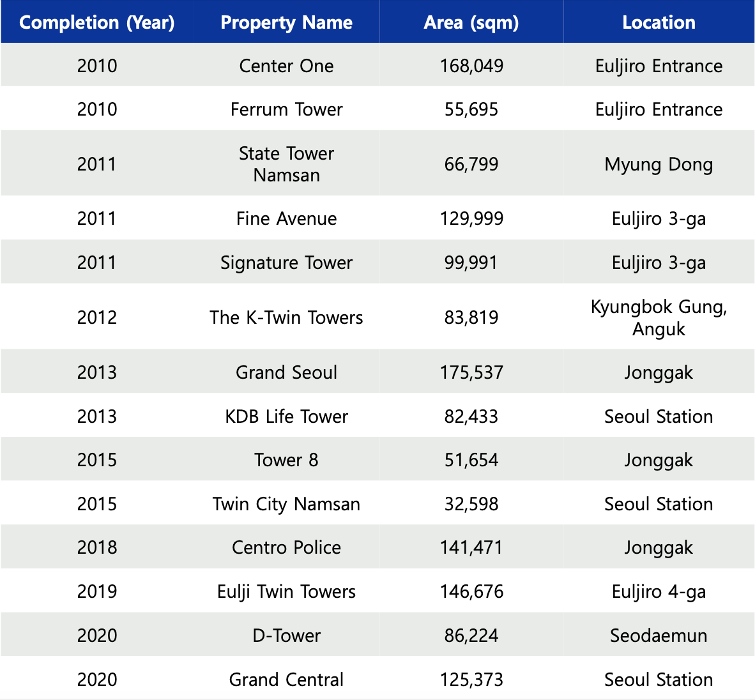Viewport: 755px width, 700px height.
Task: Click Seoul Station in KDB Life Tower row
Action: coord(659,416)
